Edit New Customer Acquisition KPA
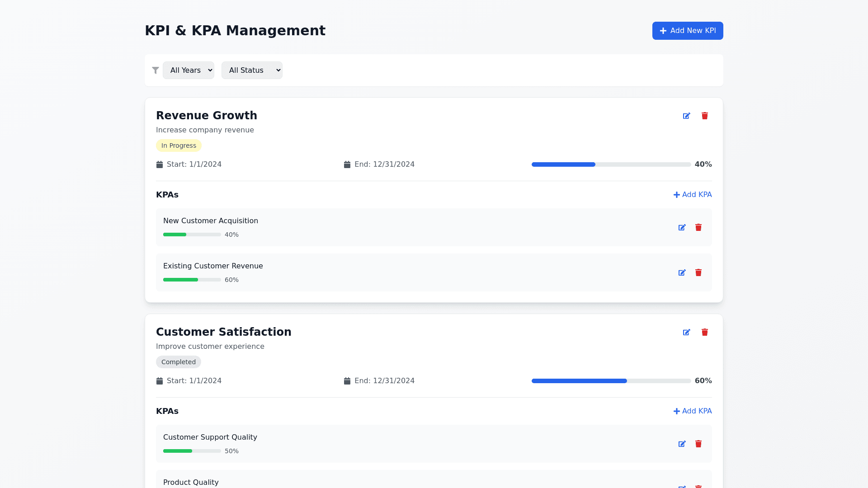This screenshot has width=868, height=488. 682,228
